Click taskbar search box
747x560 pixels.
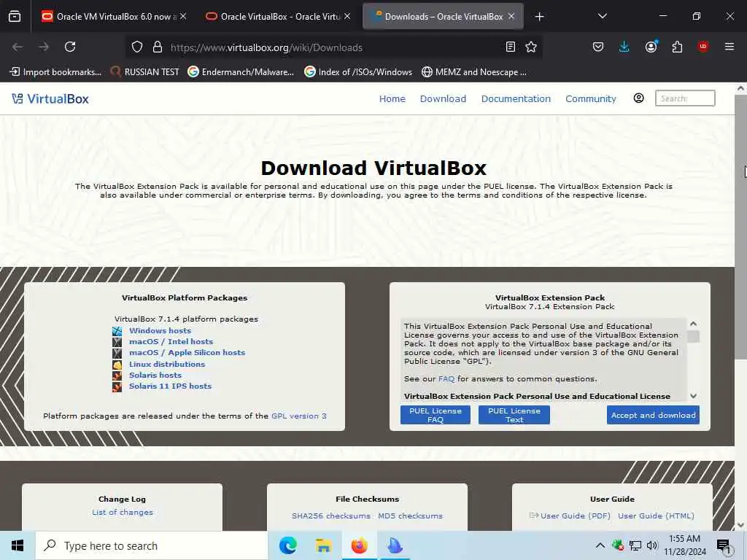(152, 545)
